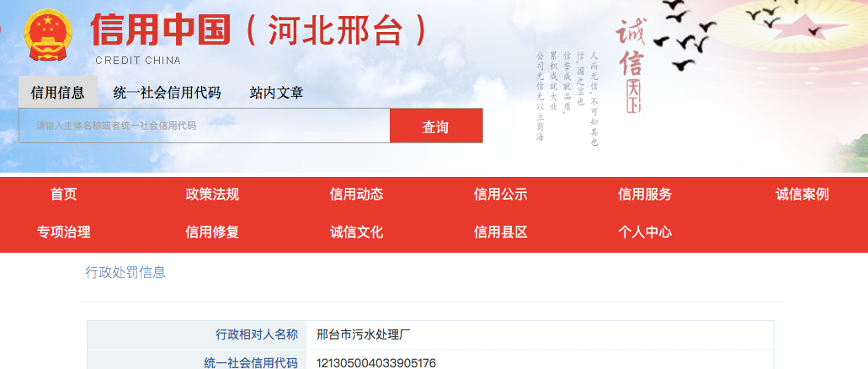The image size is (868, 369).
Task: Open 信用公示 navigation item
Action: 500,195
